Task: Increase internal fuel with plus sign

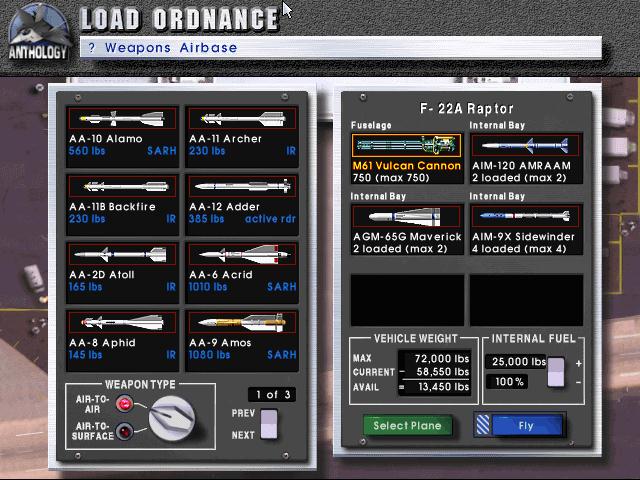Action: pyautogui.click(x=578, y=363)
